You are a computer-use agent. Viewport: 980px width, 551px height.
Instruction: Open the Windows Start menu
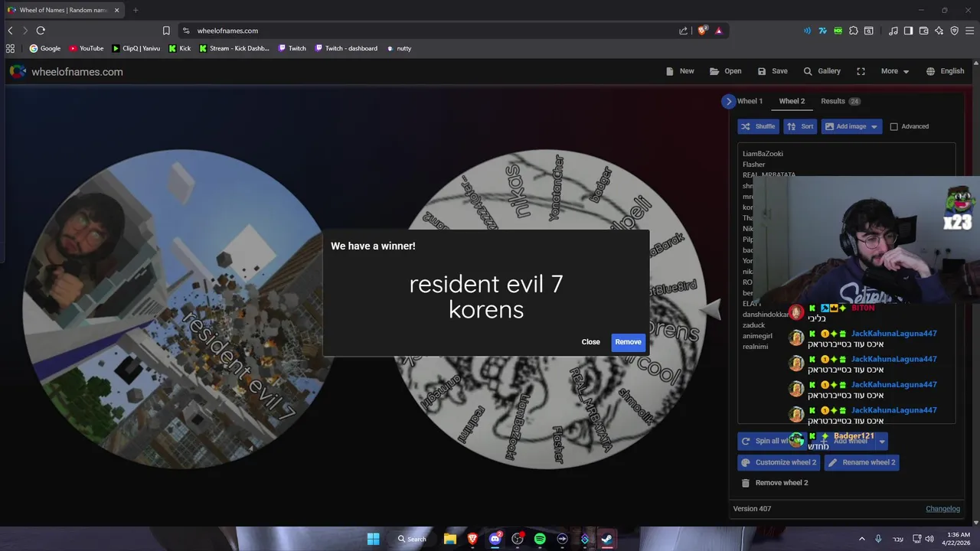pyautogui.click(x=373, y=539)
